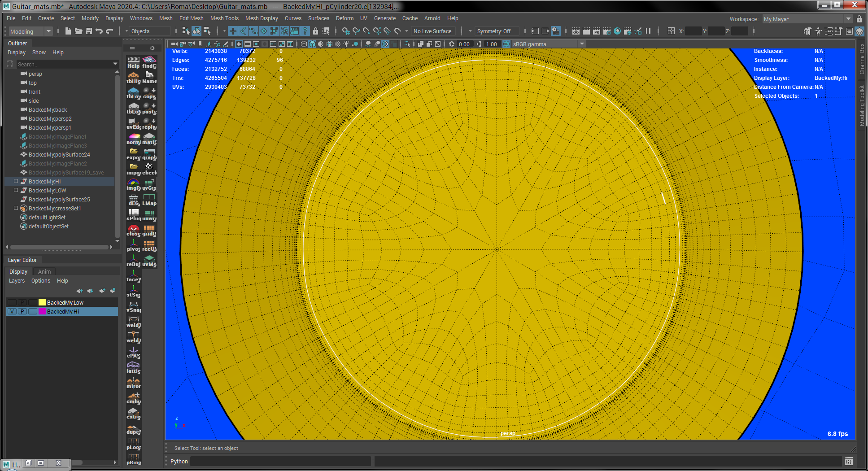This screenshot has width=868, height=471.
Task: Click the Redo arrow icon
Action: pos(109,31)
